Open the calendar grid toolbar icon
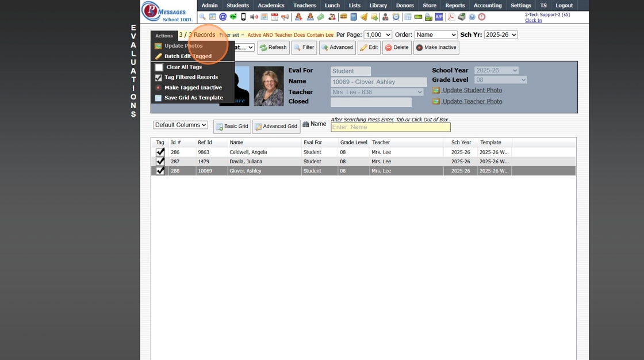 point(213,17)
